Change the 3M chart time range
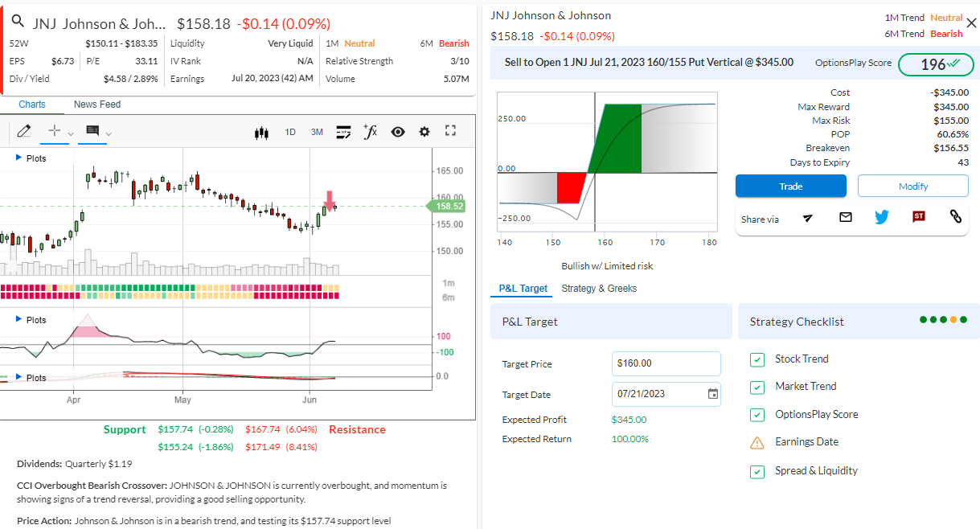 pos(317,132)
